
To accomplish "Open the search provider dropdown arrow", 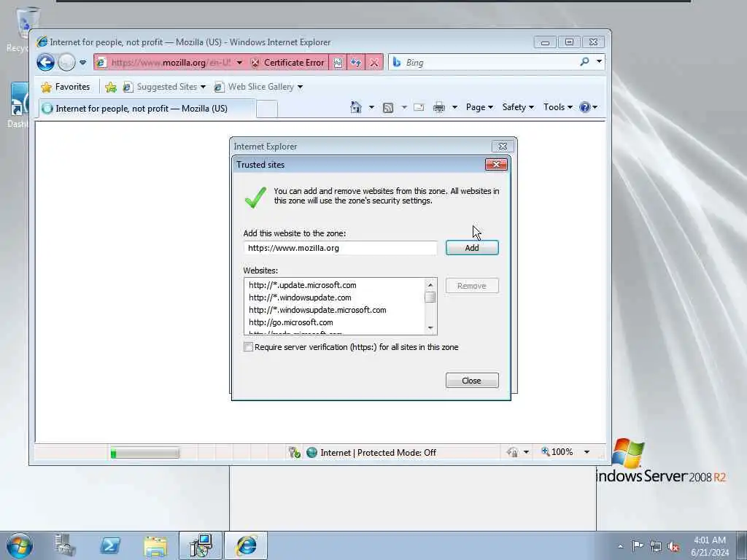I will [x=599, y=61].
